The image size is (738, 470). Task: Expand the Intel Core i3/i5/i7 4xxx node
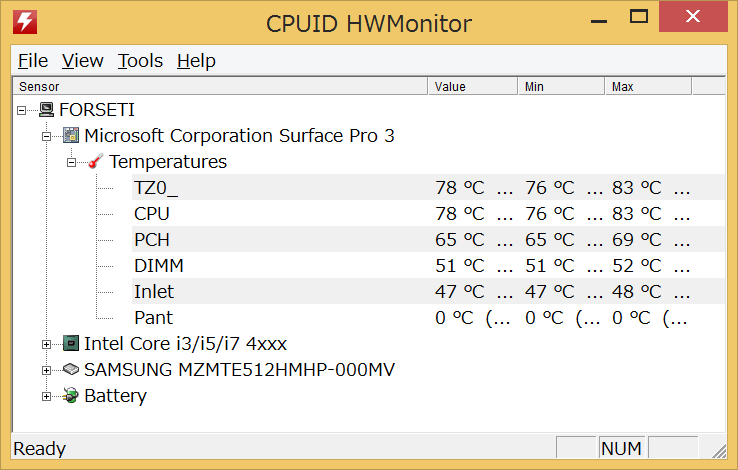pos(47,344)
